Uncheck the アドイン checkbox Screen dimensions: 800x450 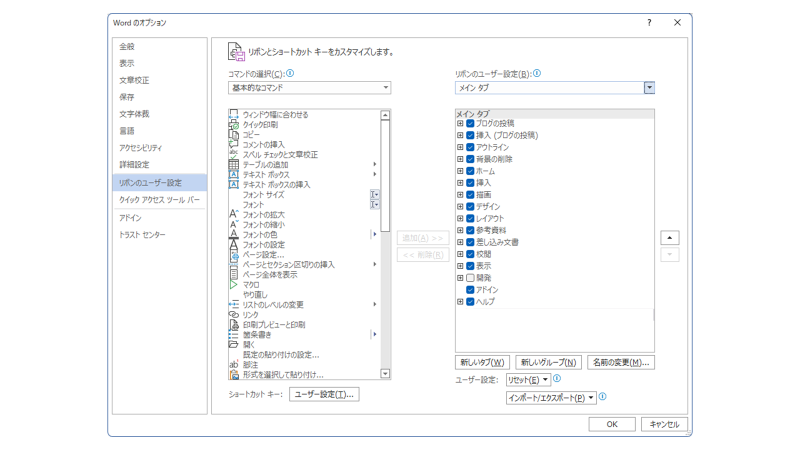470,290
